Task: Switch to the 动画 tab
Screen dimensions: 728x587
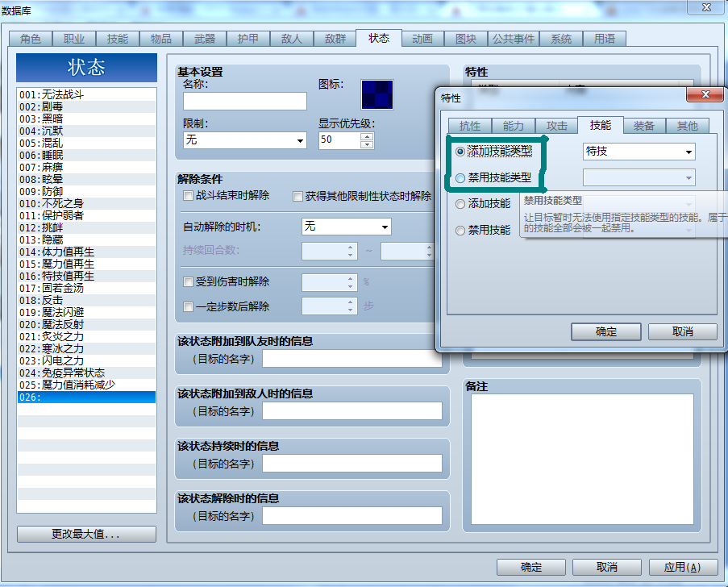Action: point(422,39)
